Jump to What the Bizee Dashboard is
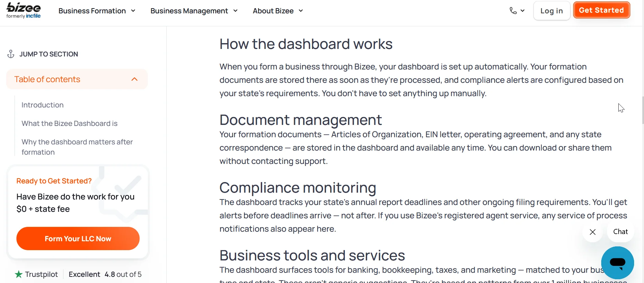The width and height of the screenshot is (644, 283). click(x=69, y=124)
